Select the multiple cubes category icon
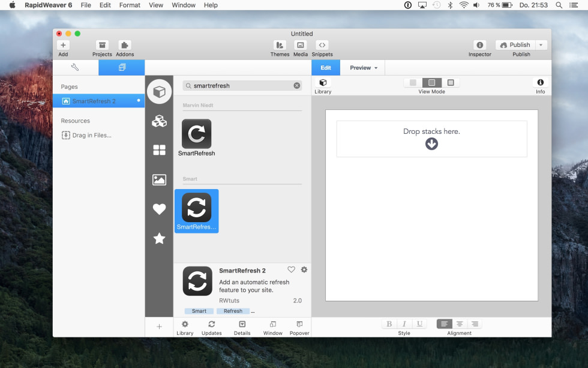588x368 pixels. 160,121
